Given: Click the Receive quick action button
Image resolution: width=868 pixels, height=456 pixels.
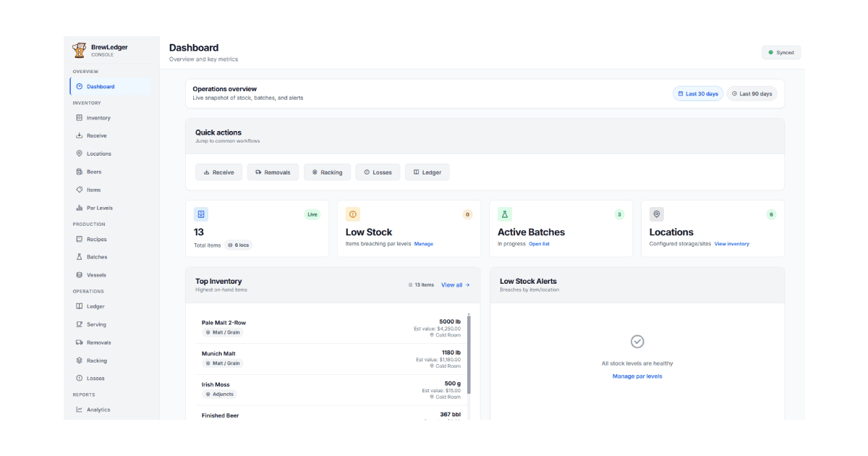Looking at the screenshot, I should coord(218,172).
